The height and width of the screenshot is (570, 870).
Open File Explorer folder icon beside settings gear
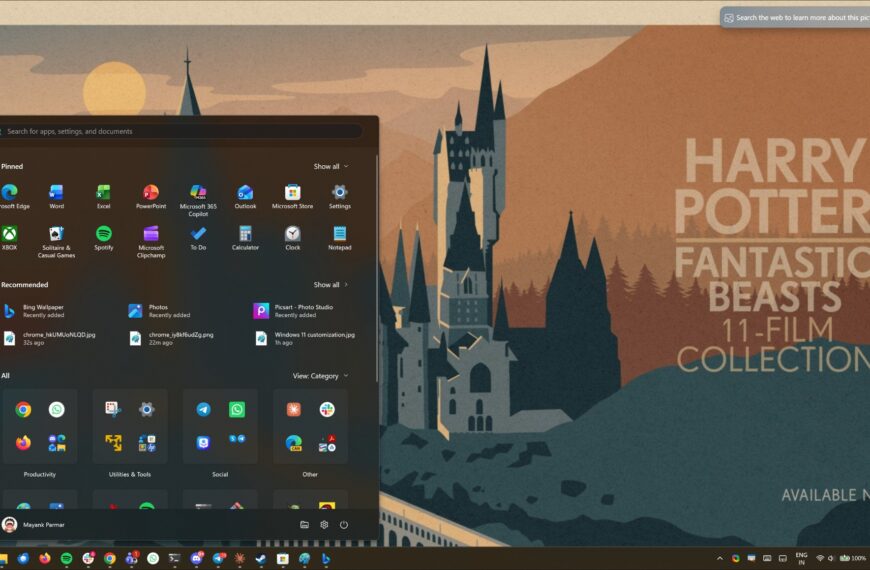(305, 524)
